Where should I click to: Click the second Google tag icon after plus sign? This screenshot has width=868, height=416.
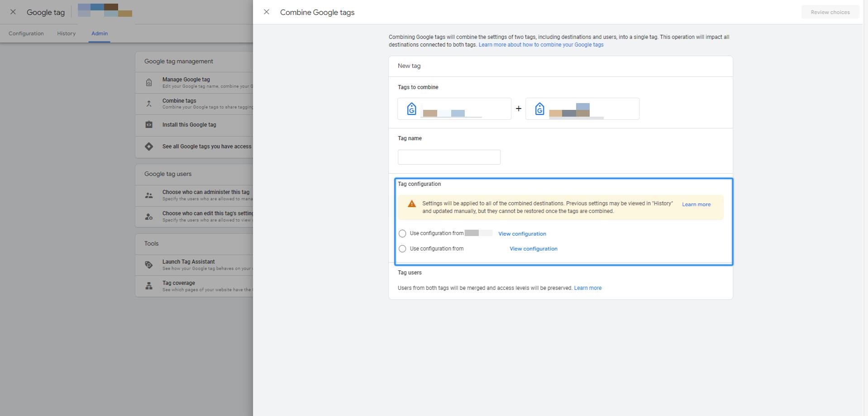539,109
